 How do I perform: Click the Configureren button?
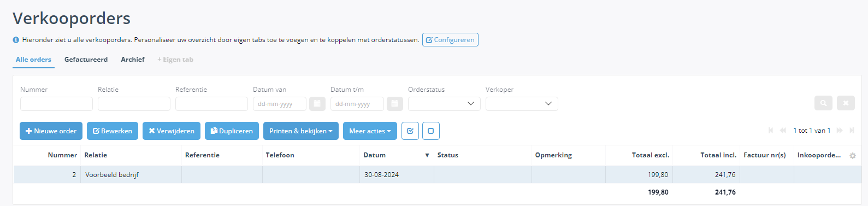450,40
